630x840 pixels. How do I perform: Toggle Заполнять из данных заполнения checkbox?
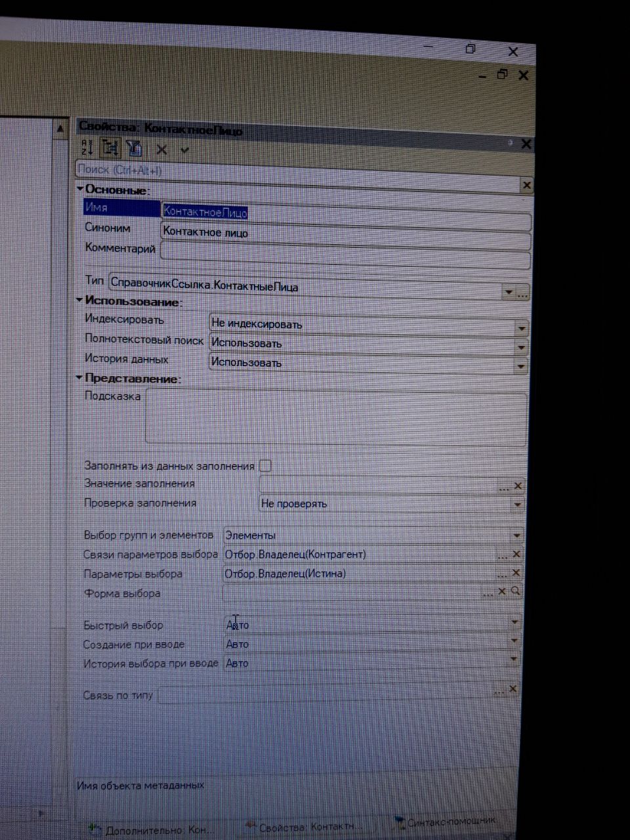266,466
